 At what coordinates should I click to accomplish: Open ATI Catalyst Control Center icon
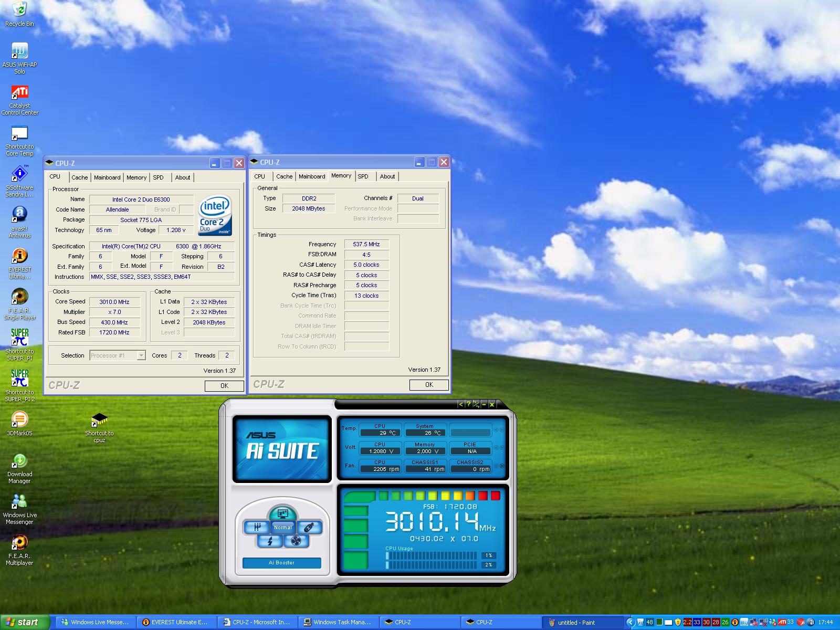click(19, 100)
